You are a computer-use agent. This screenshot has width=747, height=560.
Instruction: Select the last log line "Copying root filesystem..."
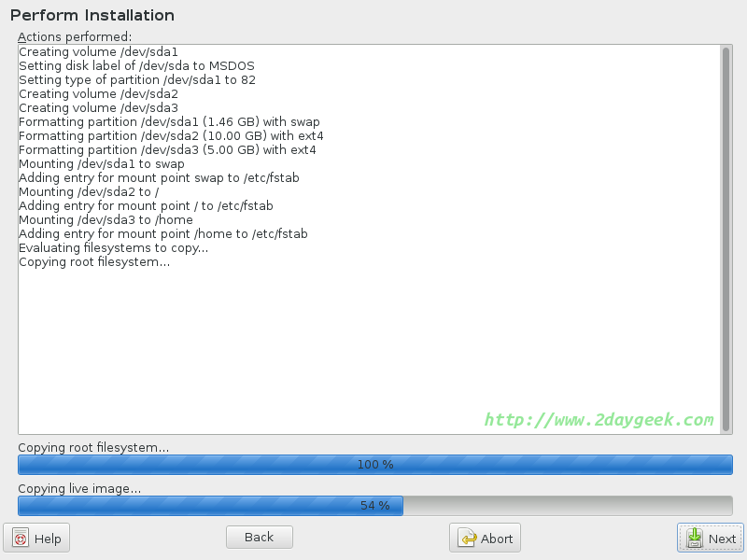coord(94,262)
